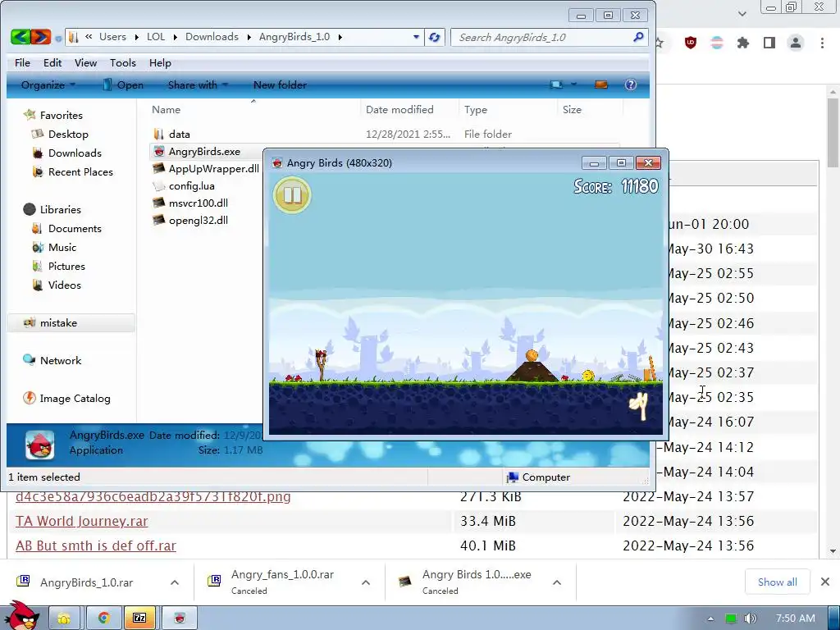Viewport: 840px width, 630px height.
Task: Sort by Date modified column header
Action: pos(410,109)
